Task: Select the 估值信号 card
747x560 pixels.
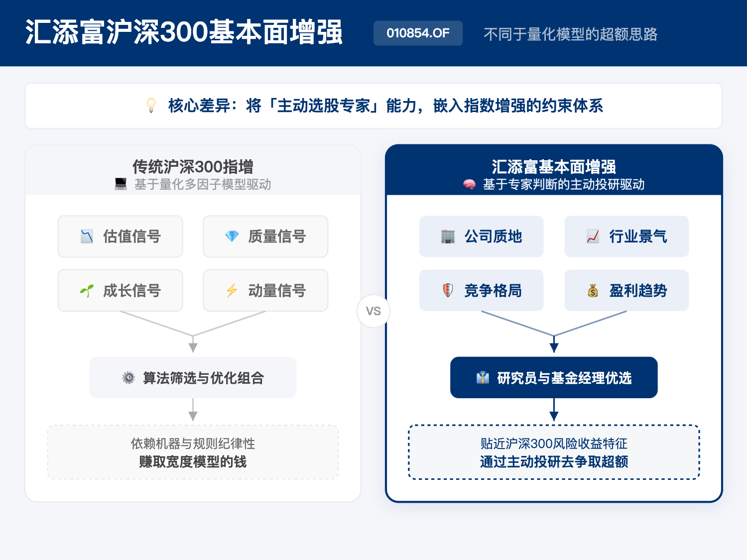Action: [x=120, y=236]
